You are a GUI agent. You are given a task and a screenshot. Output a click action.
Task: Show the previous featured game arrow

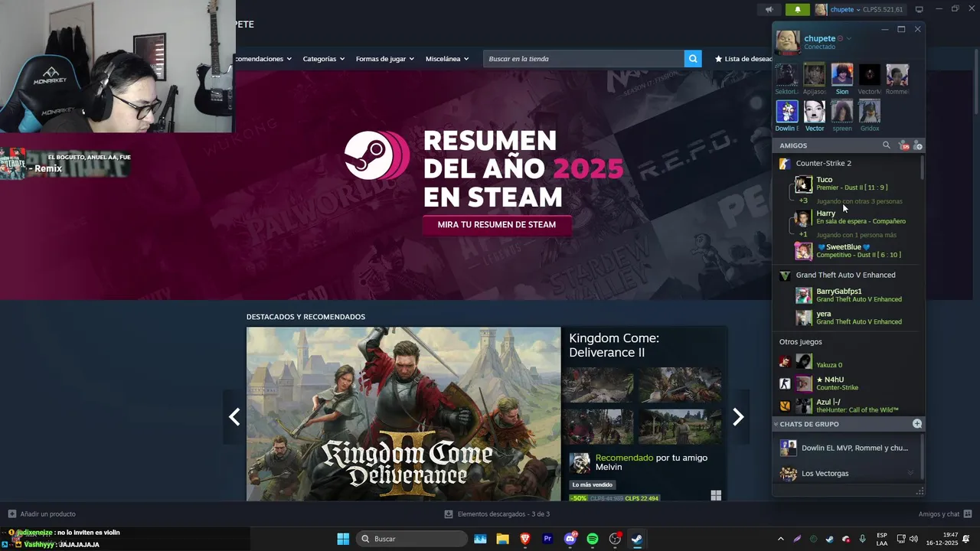tap(234, 416)
